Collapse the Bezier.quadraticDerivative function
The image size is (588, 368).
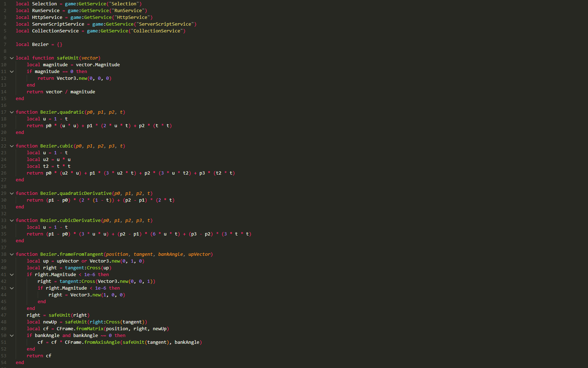click(12, 193)
